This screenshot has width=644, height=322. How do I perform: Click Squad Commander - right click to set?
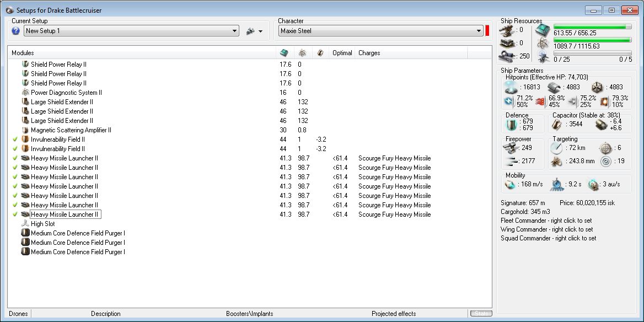point(548,238)
